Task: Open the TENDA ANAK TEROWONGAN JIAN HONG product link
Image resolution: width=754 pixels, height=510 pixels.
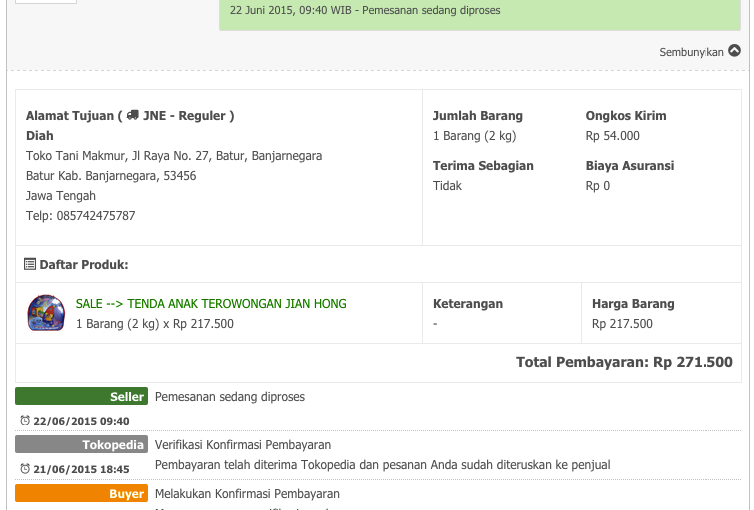Action: click(211, 304)
